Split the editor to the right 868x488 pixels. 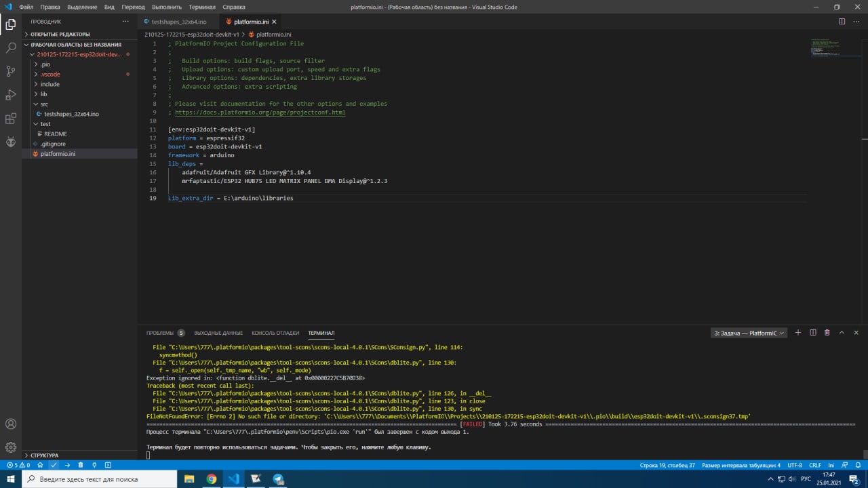[x=842, y=22]
